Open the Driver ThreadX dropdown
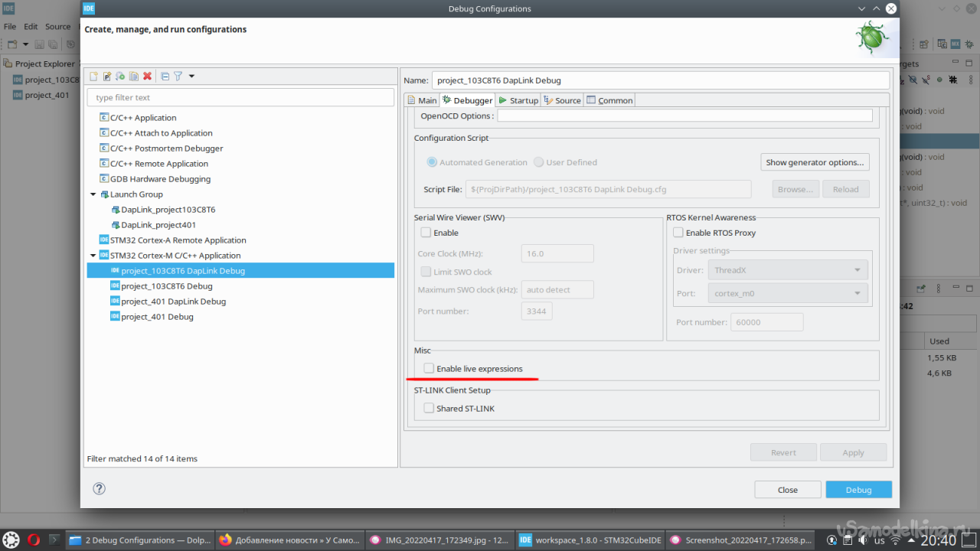This screenshot has width=980, height=551. (x=789, y=270)
